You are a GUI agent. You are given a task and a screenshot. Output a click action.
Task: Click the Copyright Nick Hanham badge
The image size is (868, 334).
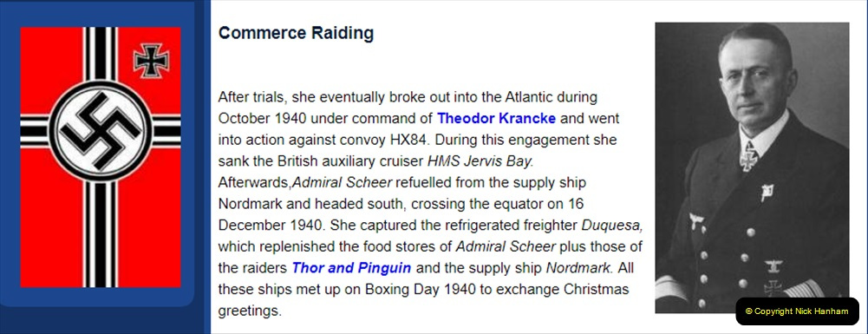(797, 311)
